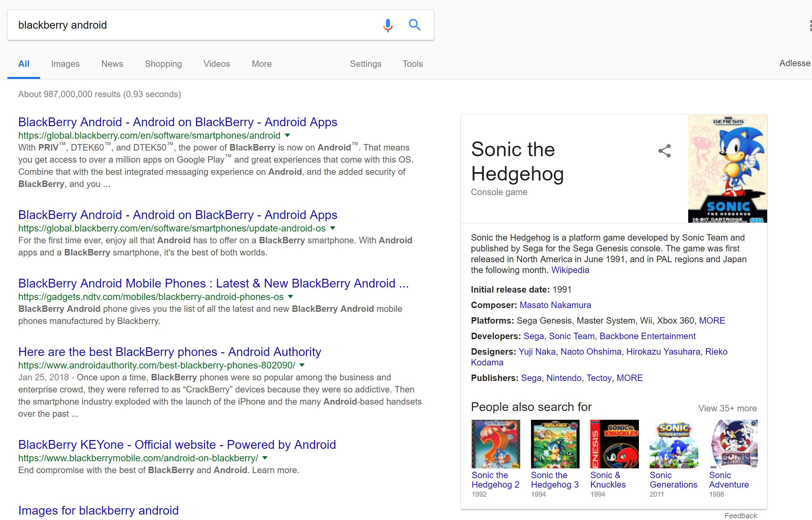Open the Wikipedia link in the description
This screenshot has width=812, height=520.
(x=570, y=270)
